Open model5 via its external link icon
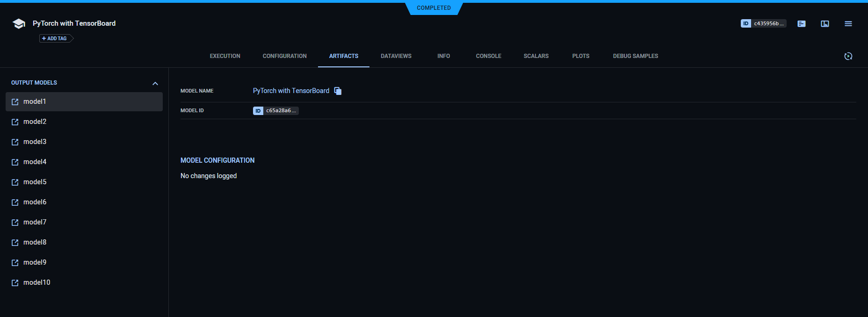Screen dimensions: 868x317 [x=15, y=182]
